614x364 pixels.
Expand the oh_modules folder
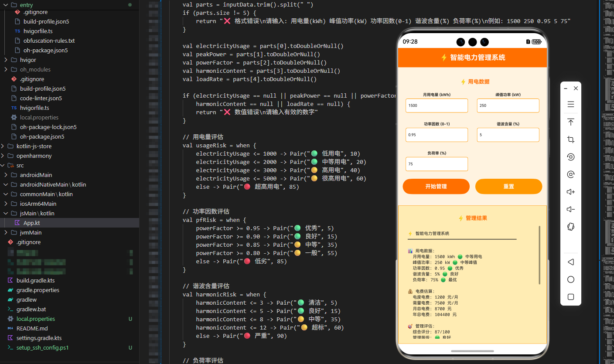click(5, 69)
